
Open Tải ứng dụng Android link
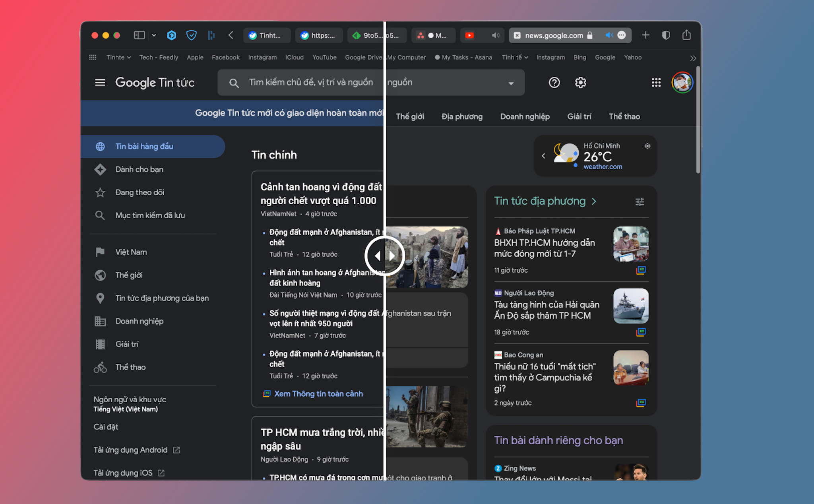click(137, 450)
